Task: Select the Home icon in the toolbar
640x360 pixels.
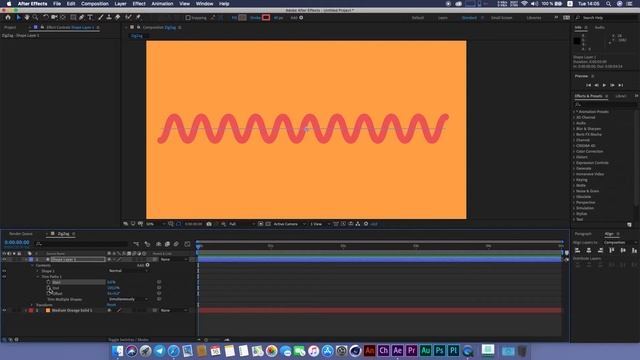Action: 8,18
